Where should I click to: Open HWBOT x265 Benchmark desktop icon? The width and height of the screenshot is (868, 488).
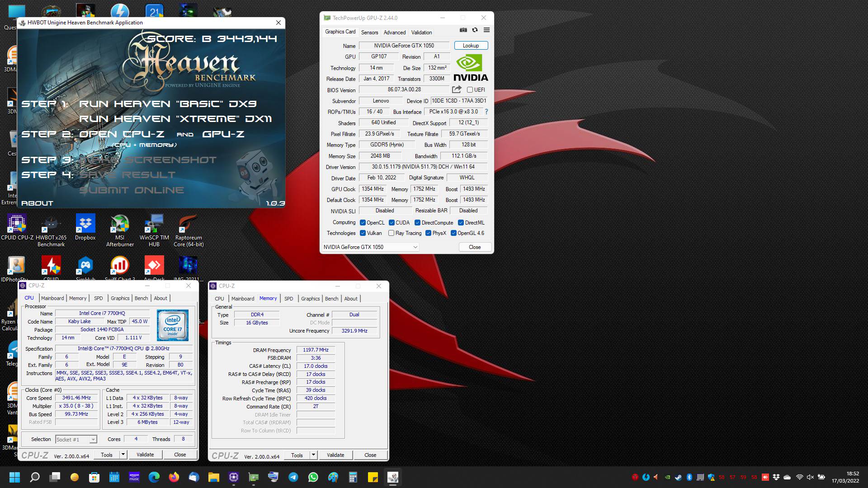[51, 230]
